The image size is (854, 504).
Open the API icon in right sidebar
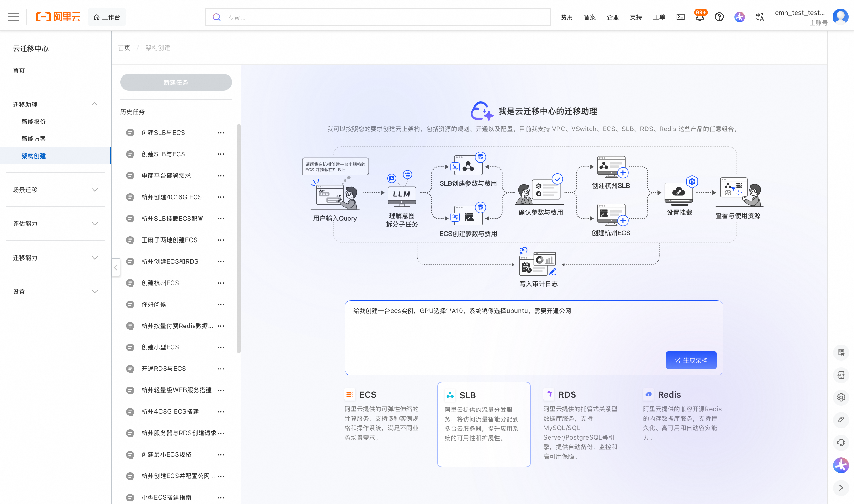(x=841, y=375)
